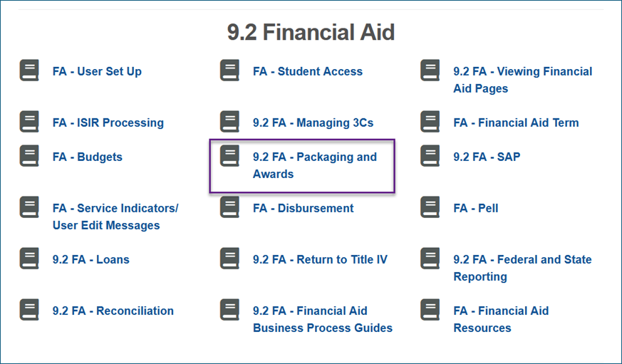Click the book icon beside 9.2 FA - Loans
Image resolution: width=622 pixels, height=364 pixels.
(29, 258)
